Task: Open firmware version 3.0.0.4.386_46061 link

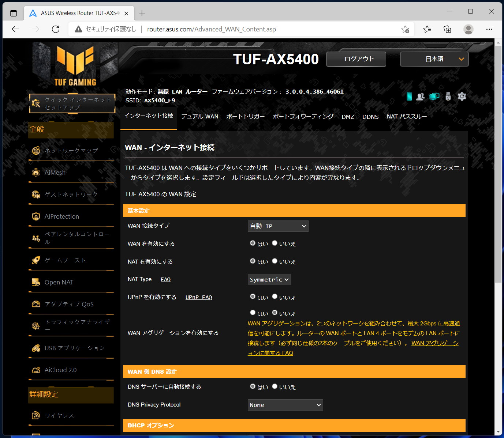Action: tap(314, 92)
